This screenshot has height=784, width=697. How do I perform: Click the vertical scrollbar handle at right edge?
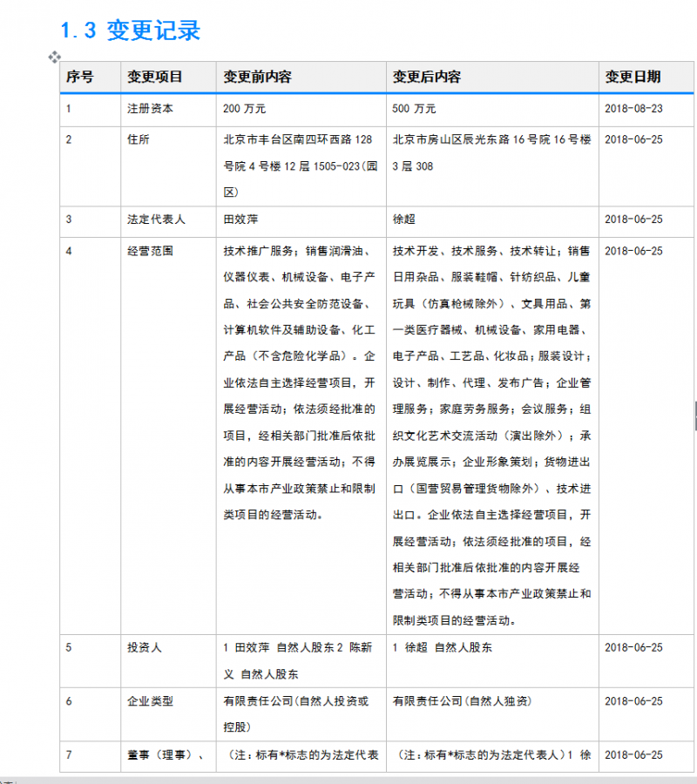[x=695, y=416]
